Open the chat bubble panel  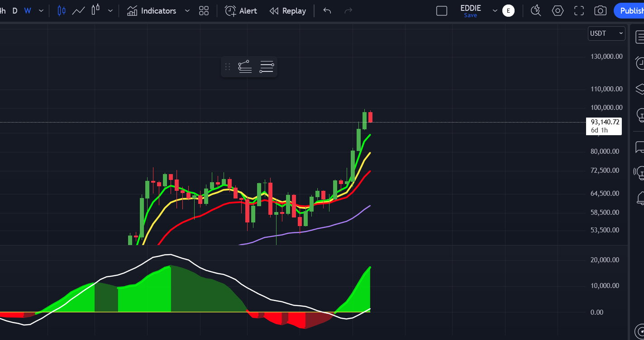[639, 147]
